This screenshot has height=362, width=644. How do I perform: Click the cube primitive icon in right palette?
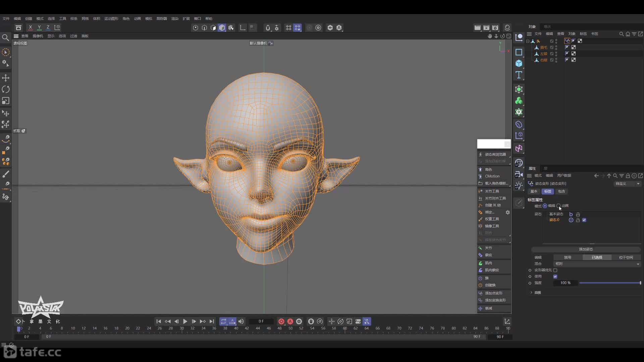tap(519, 63)
